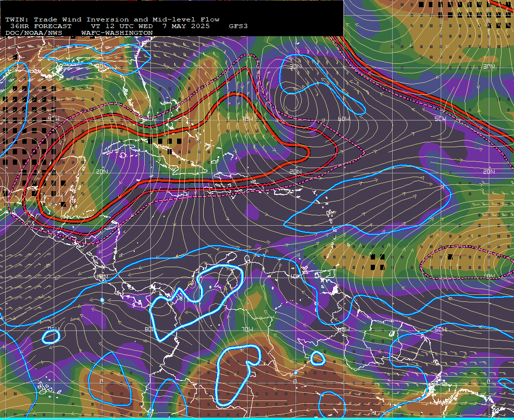Select the 'Trade Wind Inversion' title text
The width and height of the screenshot is (514, 420).
81,20
